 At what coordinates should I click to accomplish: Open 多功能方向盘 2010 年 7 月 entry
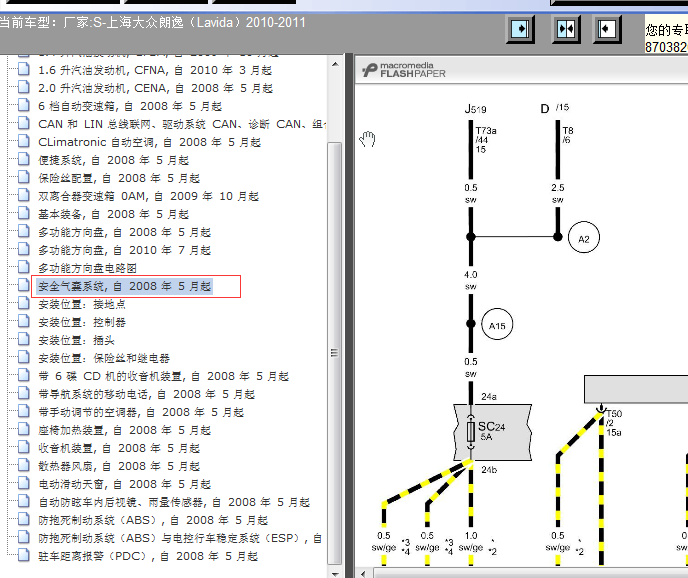coord(124,250)
